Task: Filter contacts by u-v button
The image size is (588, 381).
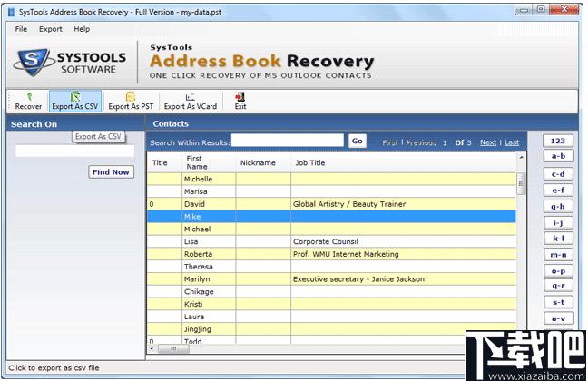Action: [x=558, y=318]
